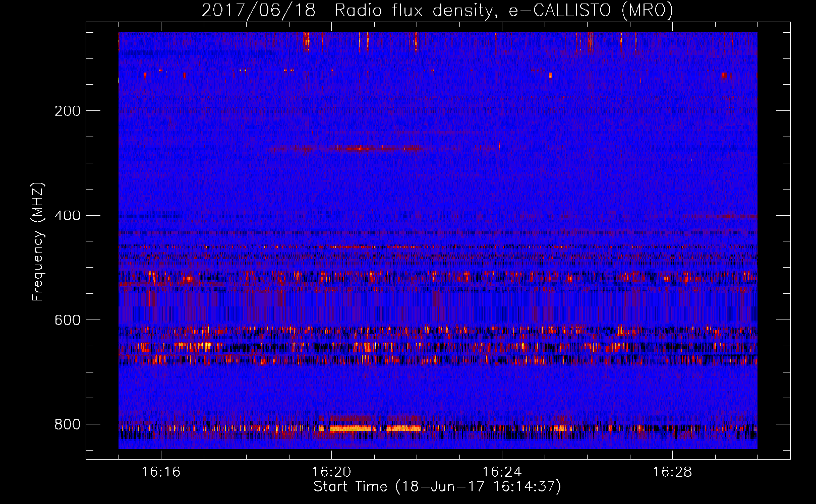Click the 200 frequency tick label

click(68, 111)
